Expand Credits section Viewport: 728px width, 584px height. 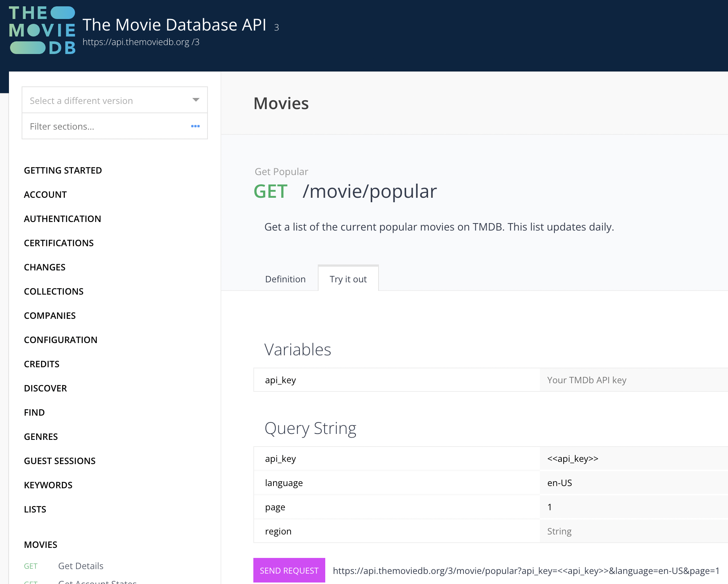coord(41,364)
